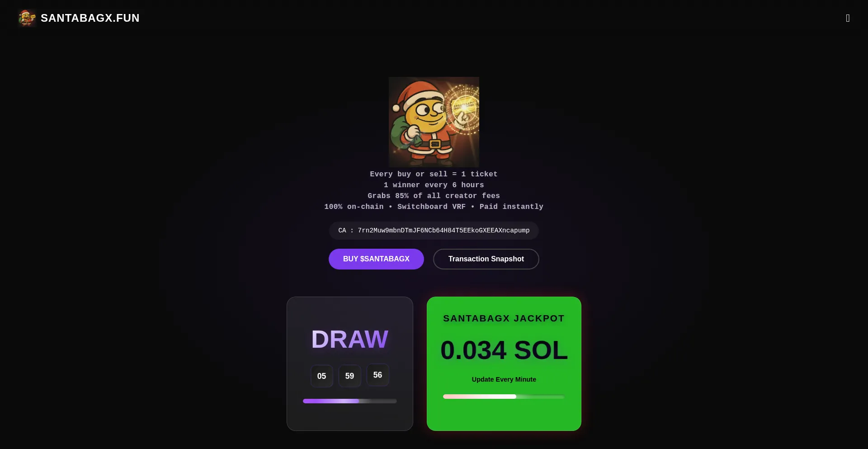The height and width of the screenshot is (449, 868).
Task: Click the purple draw progress bar
Action: click(350, 401)
